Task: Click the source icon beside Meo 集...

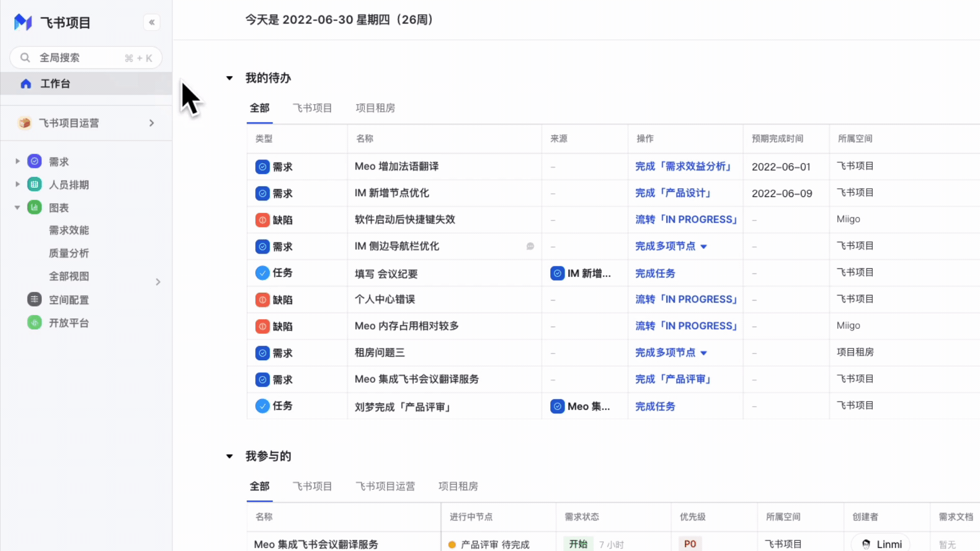Action: pos(557,407)
